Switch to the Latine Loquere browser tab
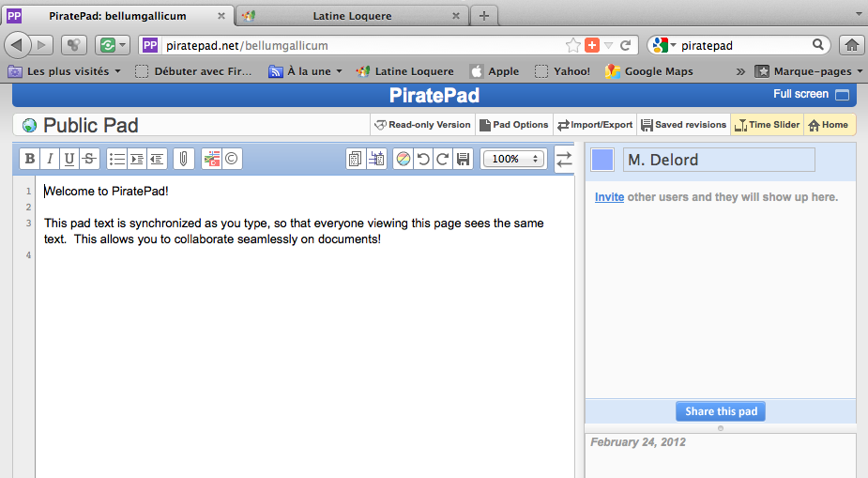The height and width of the screenshot is (478, 868). [x=352, y=16]
